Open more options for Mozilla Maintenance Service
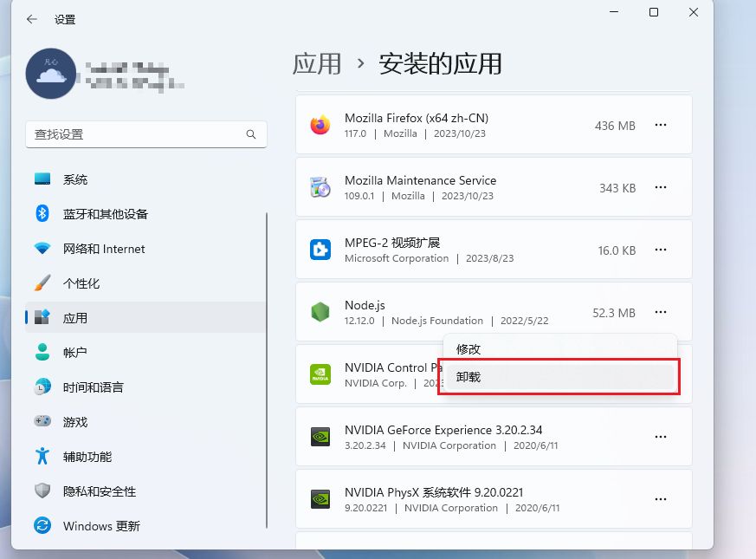The width and height of the screenshot is (756, 559). click(661, 187)
